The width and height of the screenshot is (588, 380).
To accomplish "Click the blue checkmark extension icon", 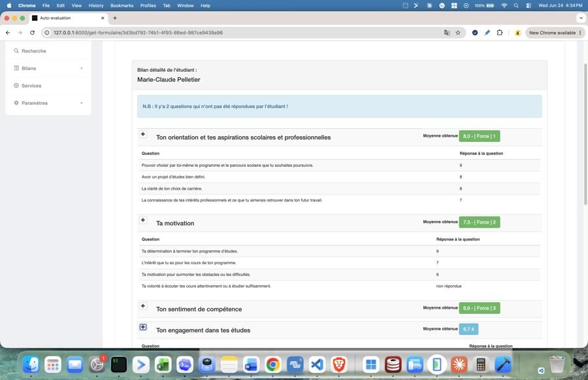I will click(475, 33).
